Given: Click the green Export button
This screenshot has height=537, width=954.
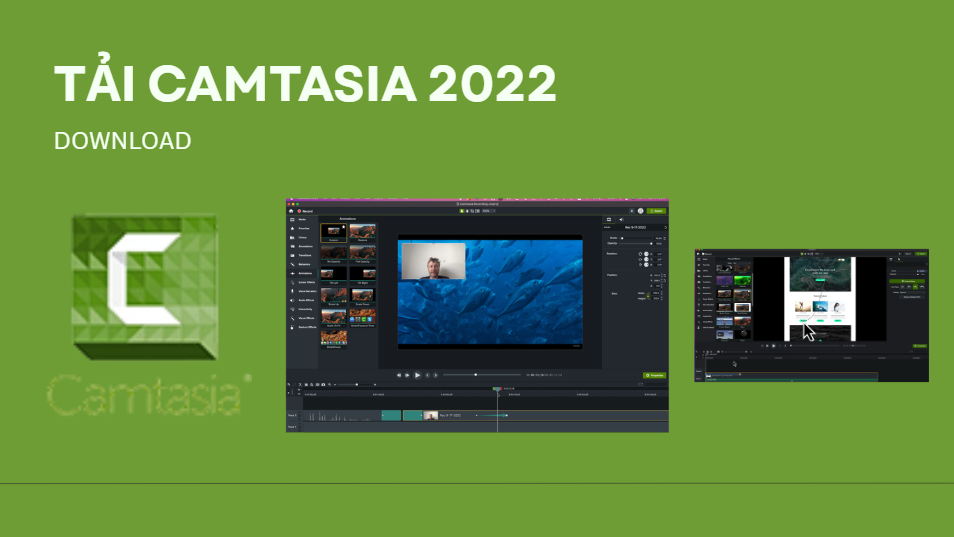Looking at the screenshot, I should [656, 211].
